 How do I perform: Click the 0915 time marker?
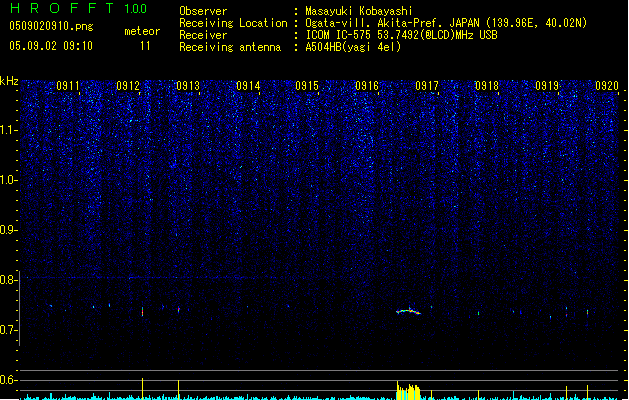(x=307, y=86)
